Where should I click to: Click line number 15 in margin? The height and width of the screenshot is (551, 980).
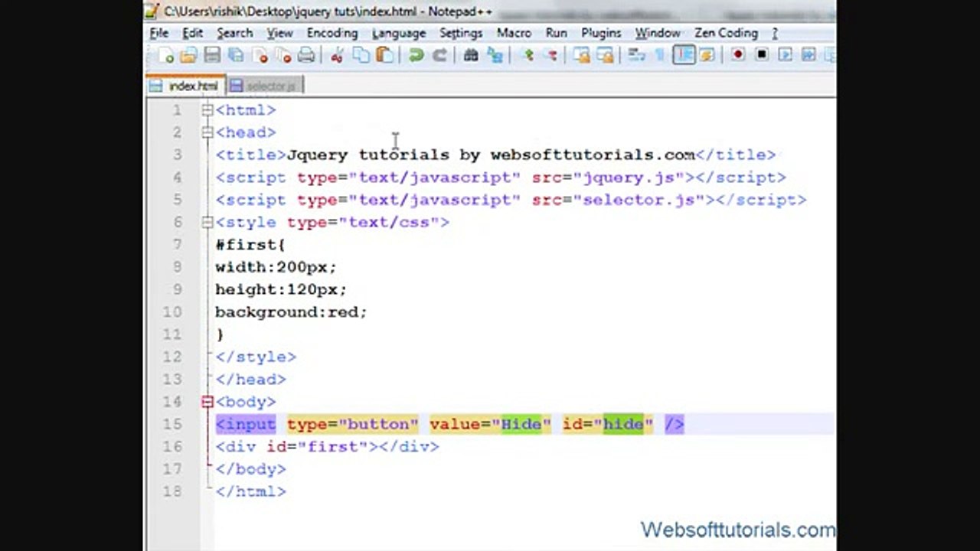(x=172, y=424)
